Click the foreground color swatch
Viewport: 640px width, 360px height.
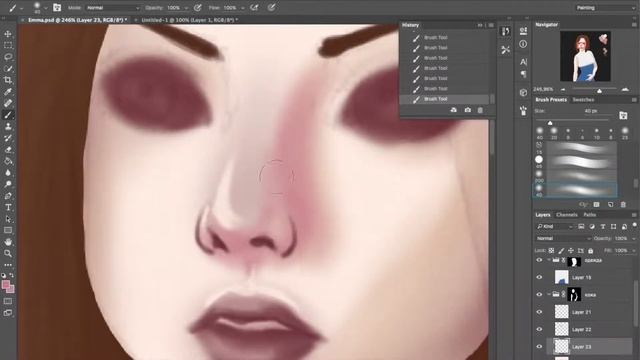[x=6, y=284]
